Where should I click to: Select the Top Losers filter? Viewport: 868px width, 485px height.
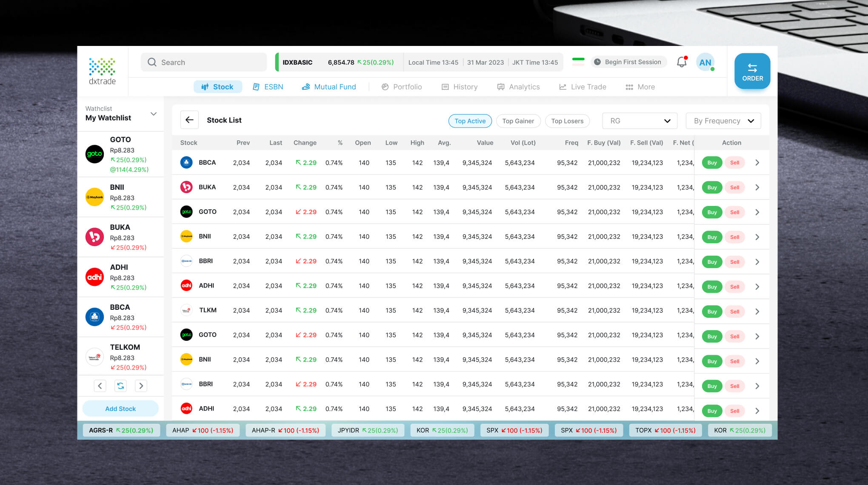pos(567,121)
